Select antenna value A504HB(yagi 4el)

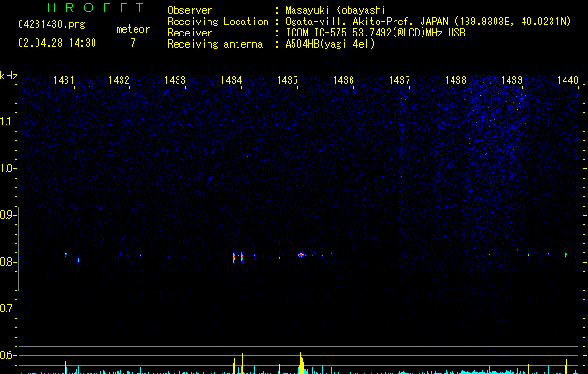coord(330,44)
